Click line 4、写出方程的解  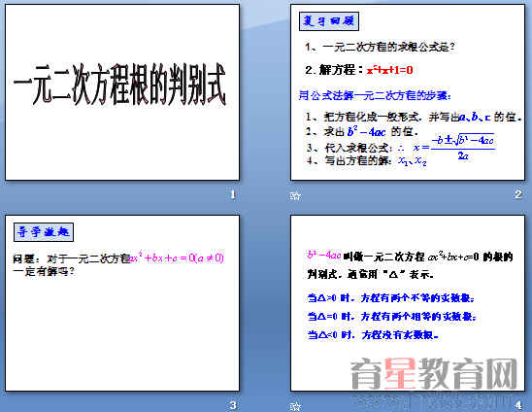366,160
